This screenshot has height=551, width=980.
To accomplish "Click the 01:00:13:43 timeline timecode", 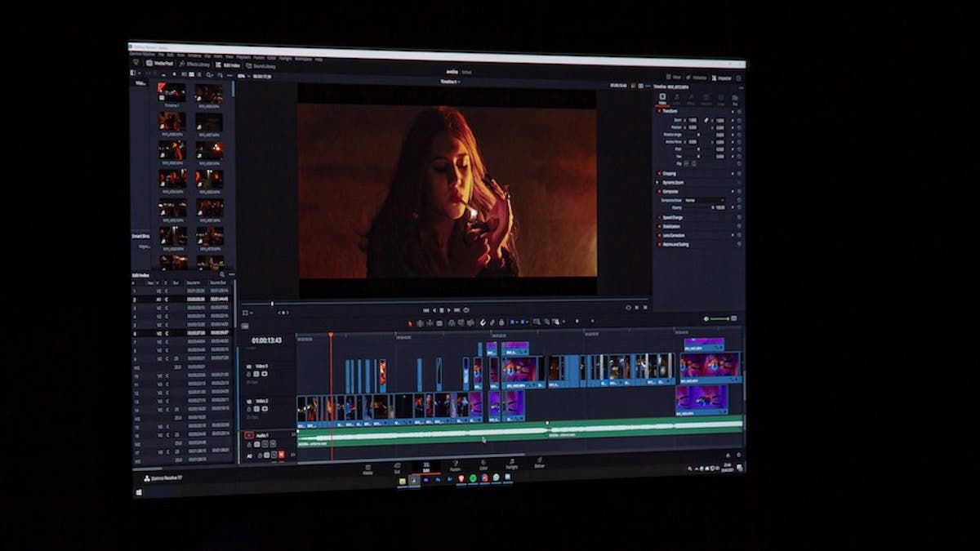I will (267, 340).
